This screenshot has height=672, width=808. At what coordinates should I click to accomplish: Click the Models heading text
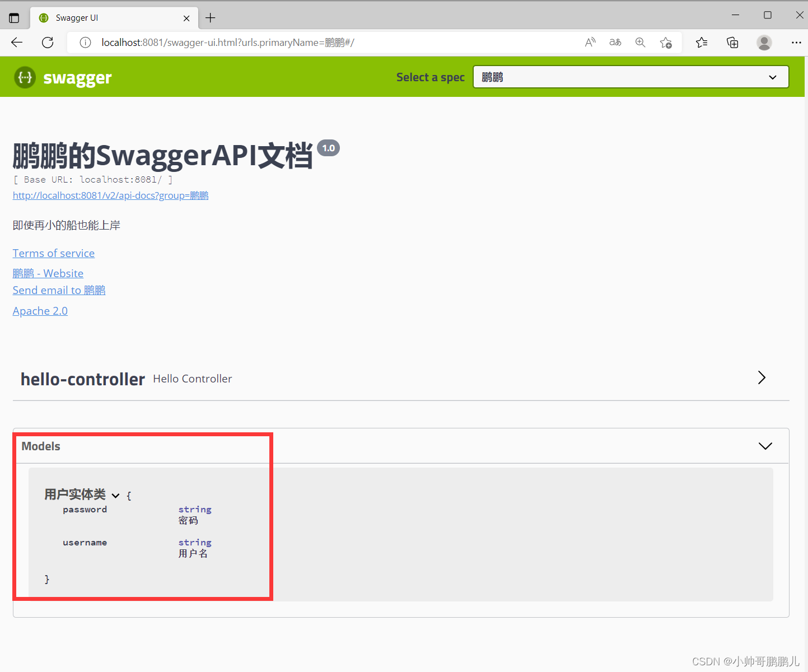pyautogui.click(x=41, y=446)
